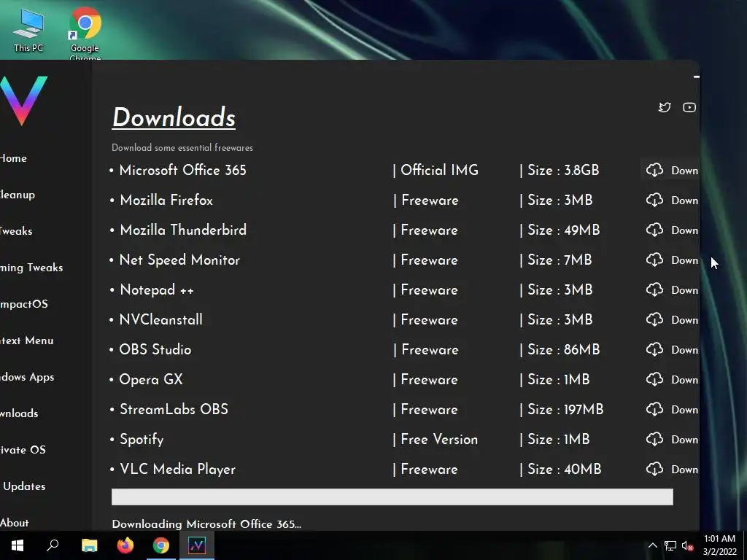Open the Windows Apps sidebar page

click(27, 377)
